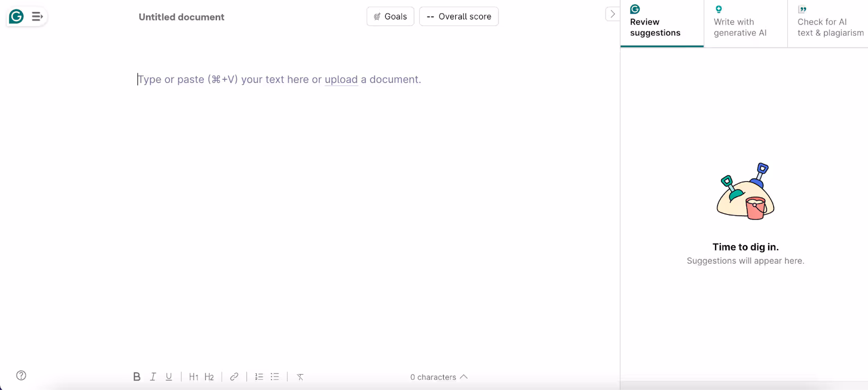Toggle bold formatting
The image size is (868, 390).
(x=137, y=376)
